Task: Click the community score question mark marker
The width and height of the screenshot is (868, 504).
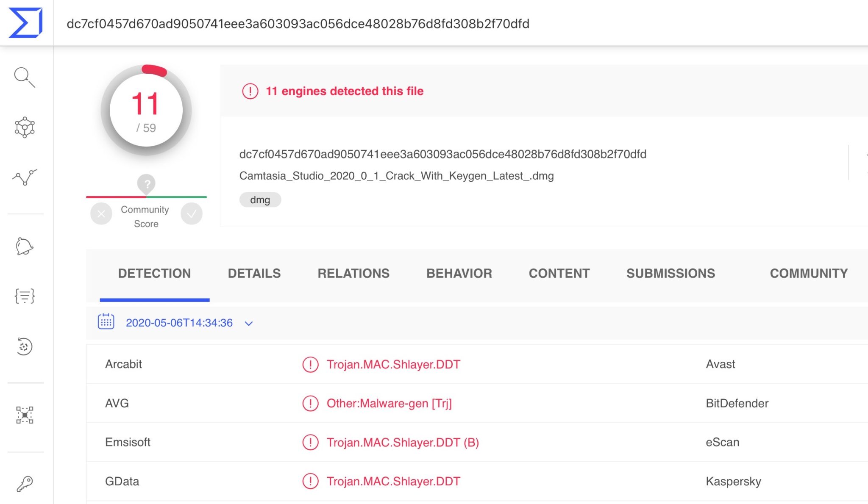Action: click(146, 184)
